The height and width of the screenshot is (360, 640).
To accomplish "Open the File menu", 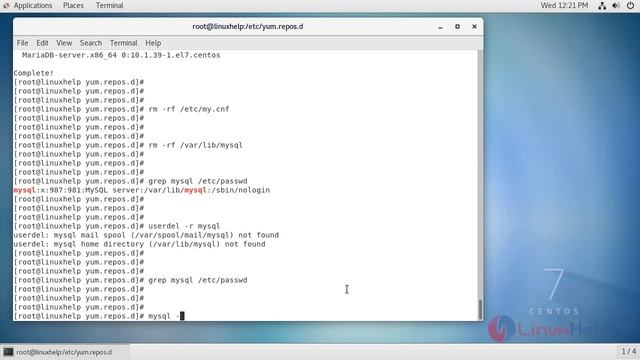I will (x=22, y=43).
